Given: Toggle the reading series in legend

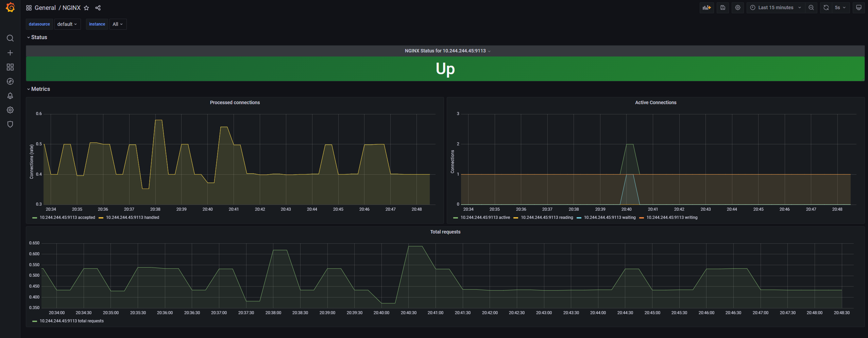Looking at the screenshot, I should 547,218.
